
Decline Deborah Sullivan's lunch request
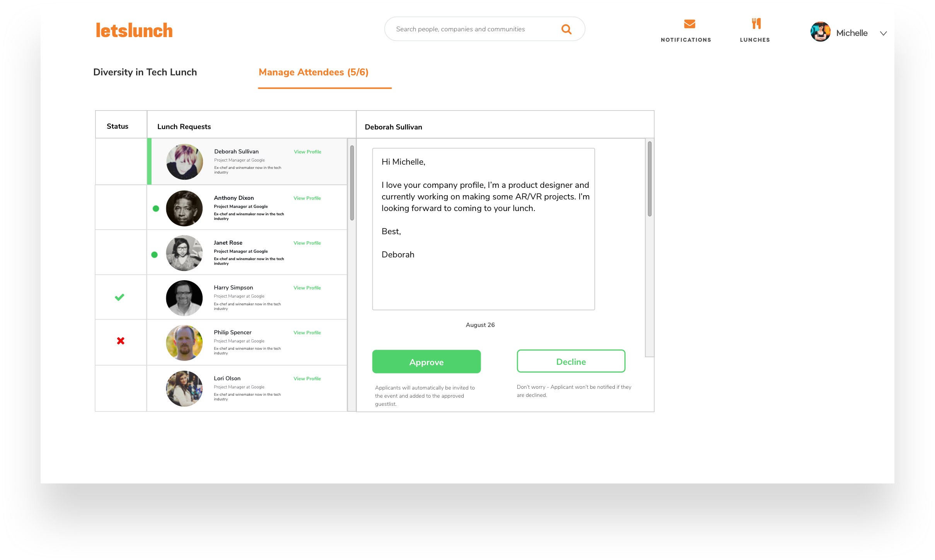pos(571,361)
